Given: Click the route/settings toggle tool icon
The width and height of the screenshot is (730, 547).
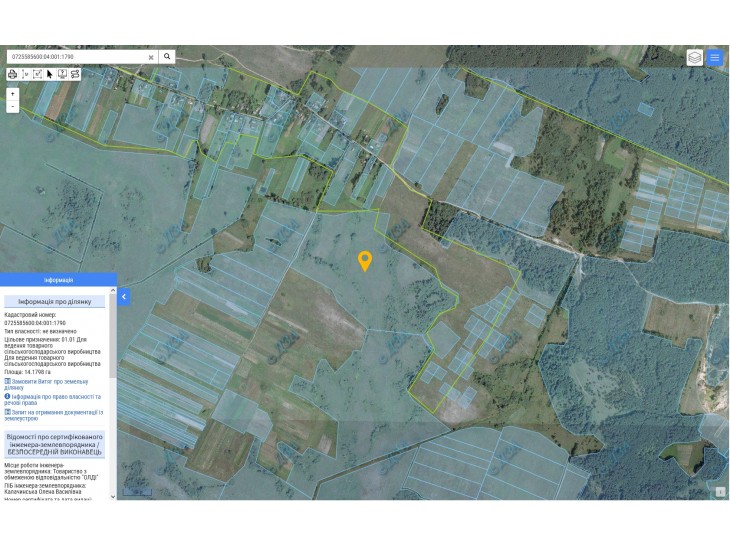Looking at the screenshot, I should [75, 74].
